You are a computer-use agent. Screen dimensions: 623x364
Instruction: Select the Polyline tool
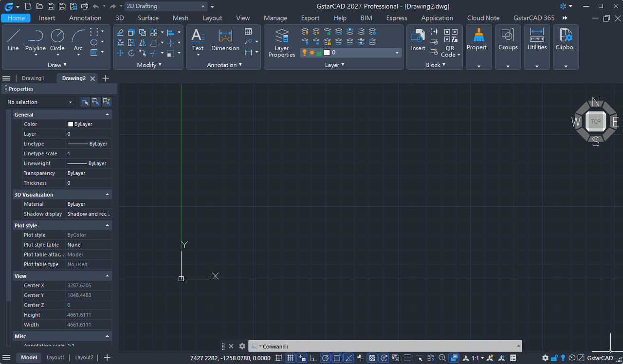[36, 40]
